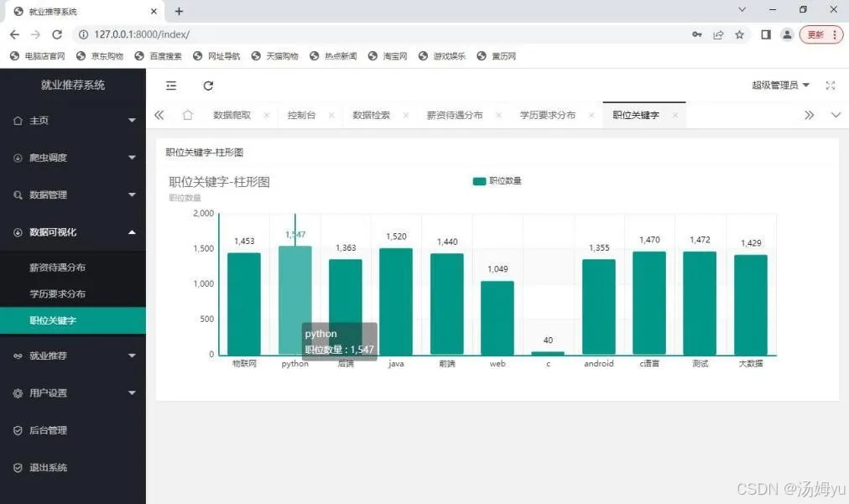Click browser back arrow

pyautogui.click(x=14, y=34)
